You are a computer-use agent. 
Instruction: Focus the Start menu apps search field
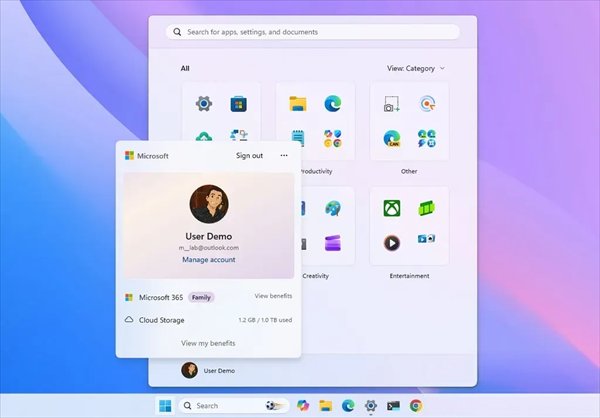(x=313, y=32)
